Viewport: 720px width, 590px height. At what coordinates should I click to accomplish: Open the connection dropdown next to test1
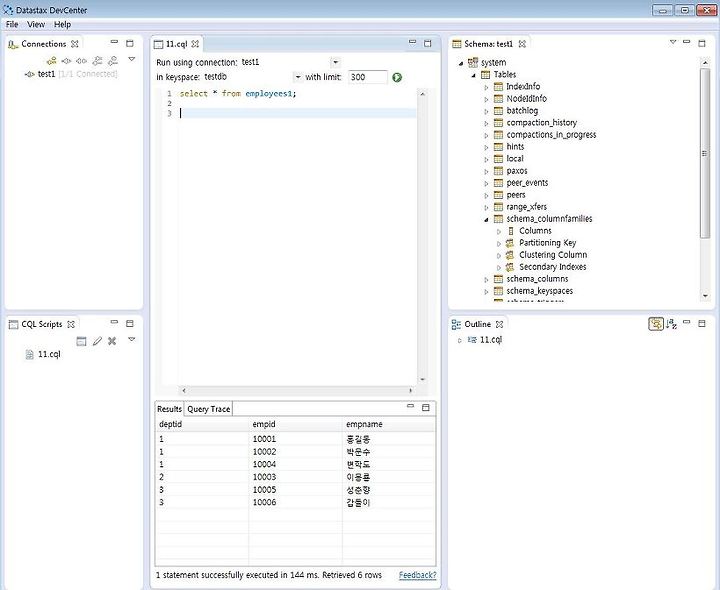[x=336, y=62]
